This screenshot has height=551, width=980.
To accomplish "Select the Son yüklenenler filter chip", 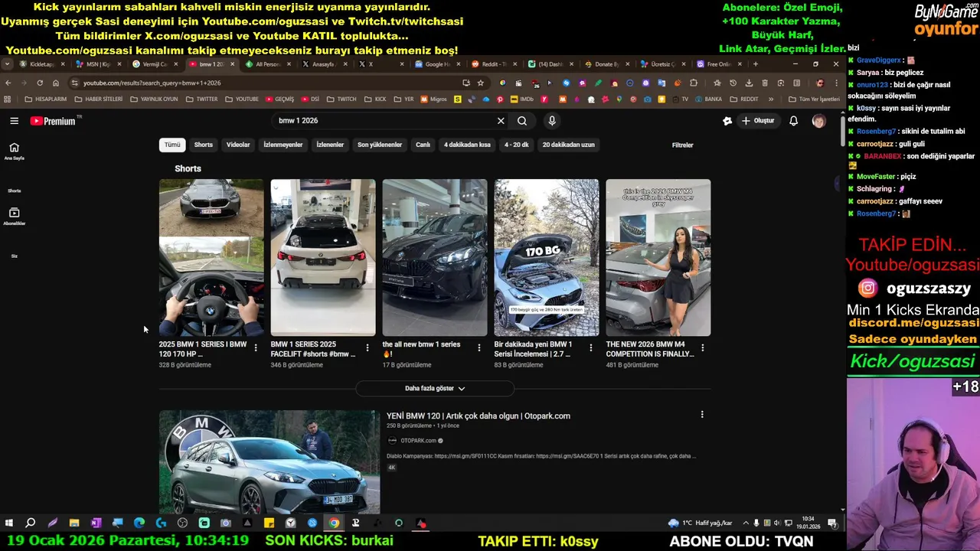I will (x=380, y=145).
